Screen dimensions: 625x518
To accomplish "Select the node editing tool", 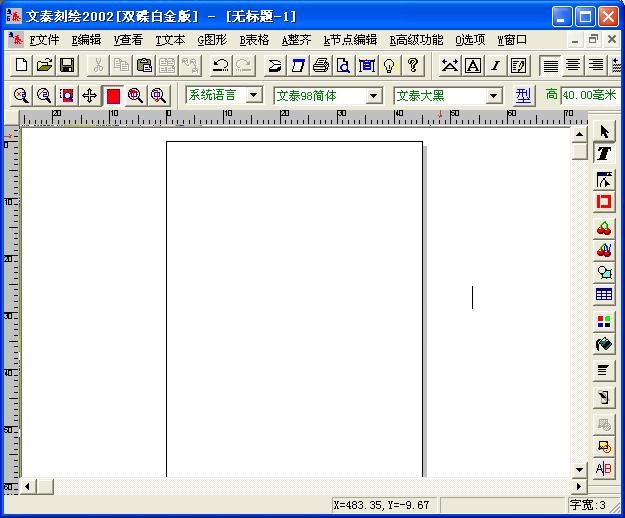I will pos(604,180).
